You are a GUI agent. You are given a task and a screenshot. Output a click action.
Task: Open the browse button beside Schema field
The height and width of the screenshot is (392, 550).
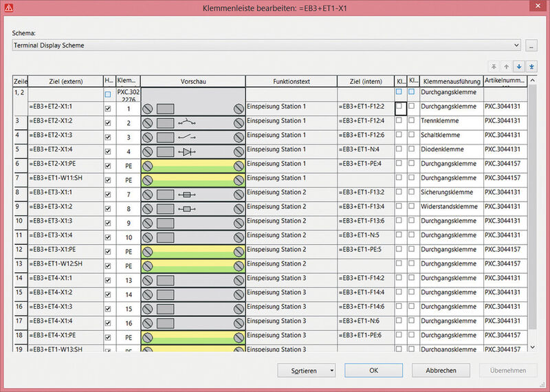tap(531, 45)
